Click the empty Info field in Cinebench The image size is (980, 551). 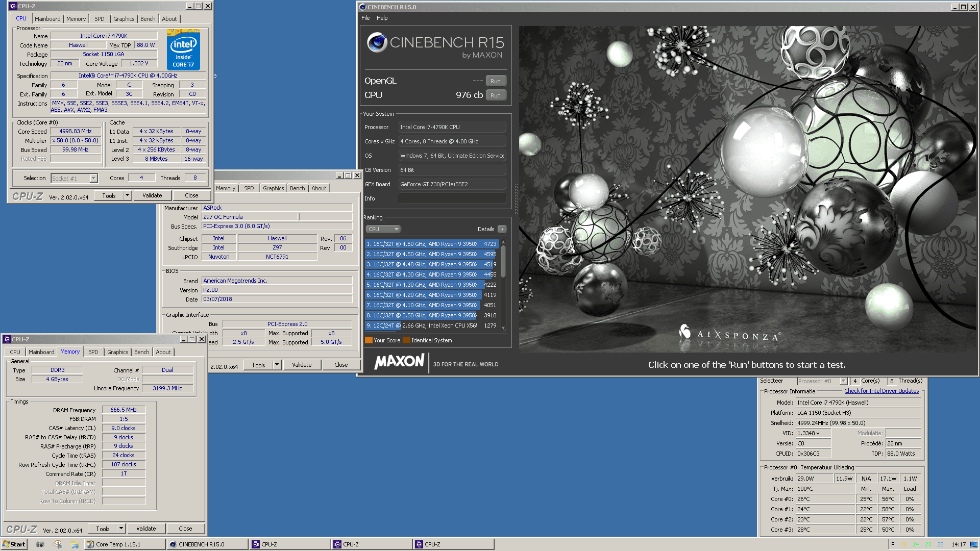pyautogui.click(x=452, y=198)
